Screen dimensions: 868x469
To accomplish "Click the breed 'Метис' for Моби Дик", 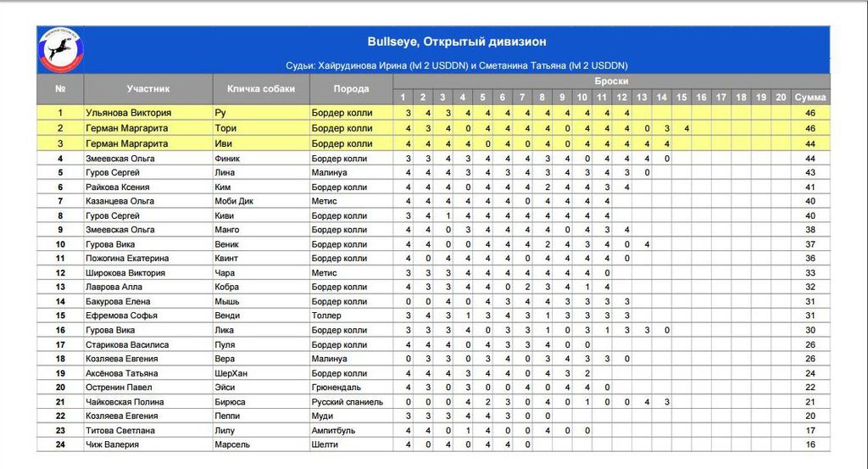I will tap(324, 201).
